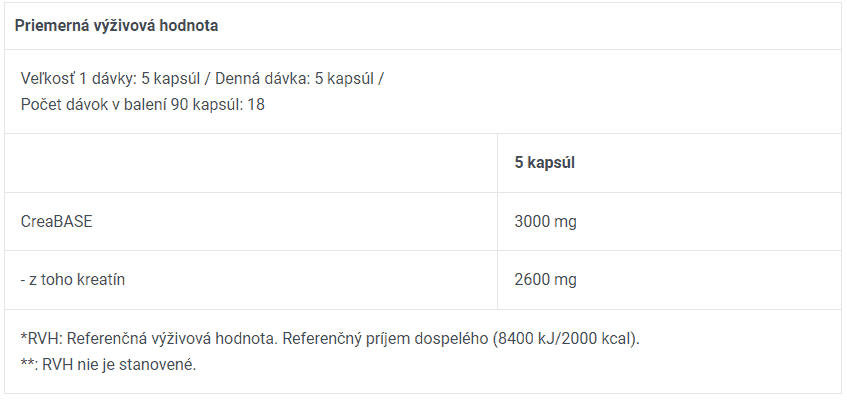The height and width of the screenshot is (407, 847).
Task: Click the 'CreaBASE' row label
Action: pos(56,222)
